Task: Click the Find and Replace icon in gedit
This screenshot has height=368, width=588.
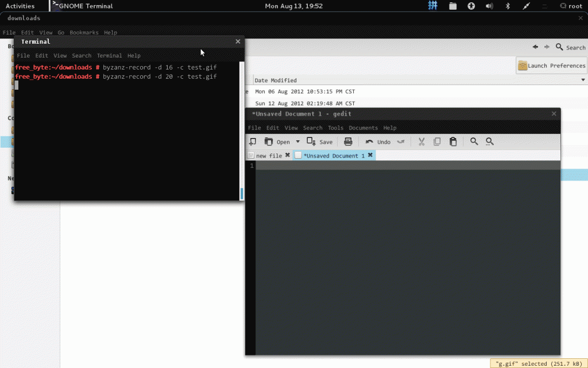Action: (x=489, y=141)
